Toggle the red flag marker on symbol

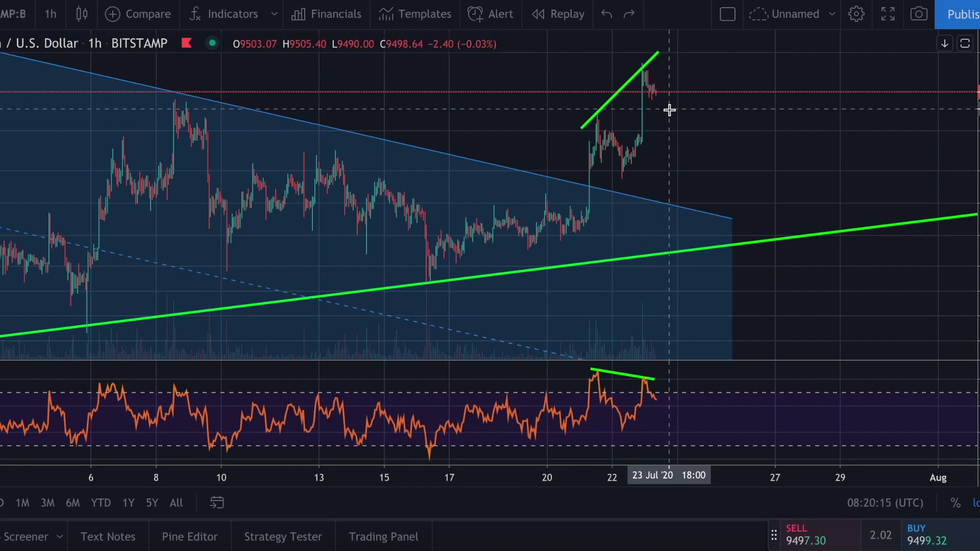point(186,43)
